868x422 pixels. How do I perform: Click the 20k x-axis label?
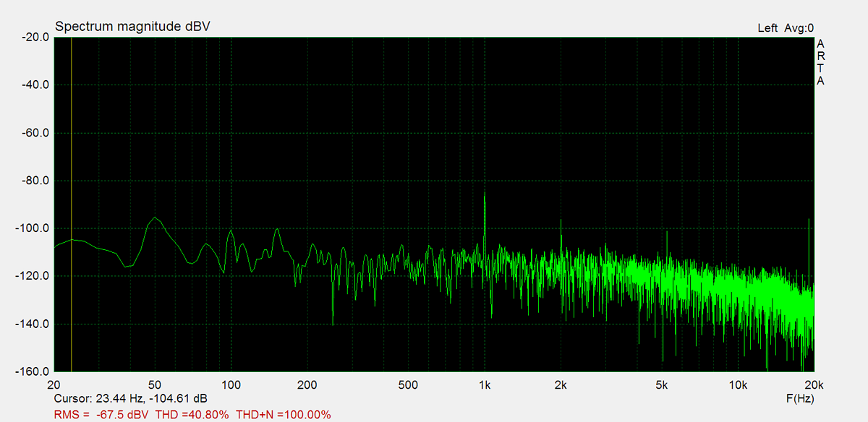pyautogui.click(x=813, y=384)
